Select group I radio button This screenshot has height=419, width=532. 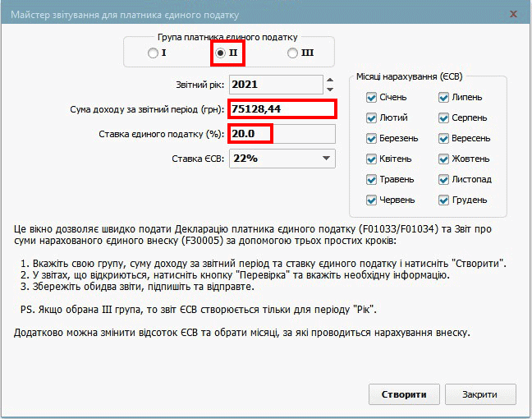click(x=153, y=53)
